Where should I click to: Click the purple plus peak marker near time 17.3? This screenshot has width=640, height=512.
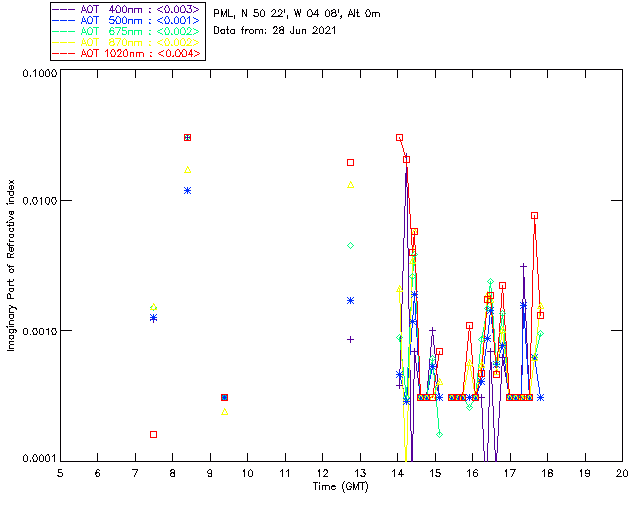[523, 266]
